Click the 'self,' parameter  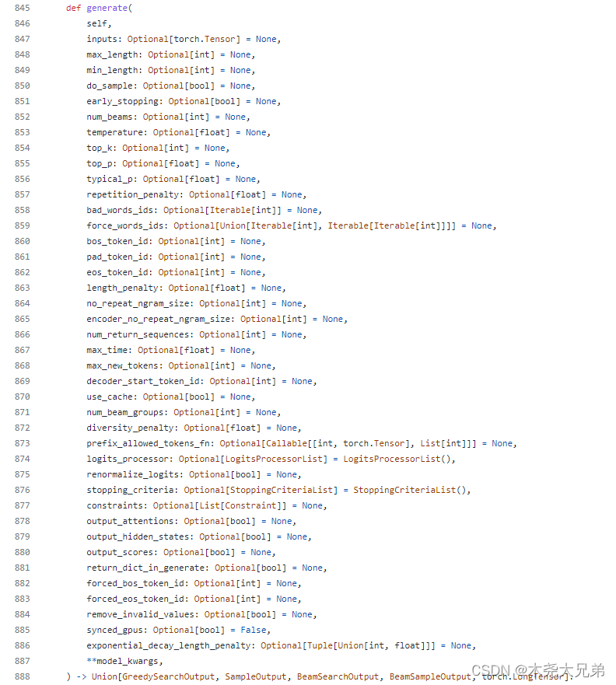click(100, 23)
